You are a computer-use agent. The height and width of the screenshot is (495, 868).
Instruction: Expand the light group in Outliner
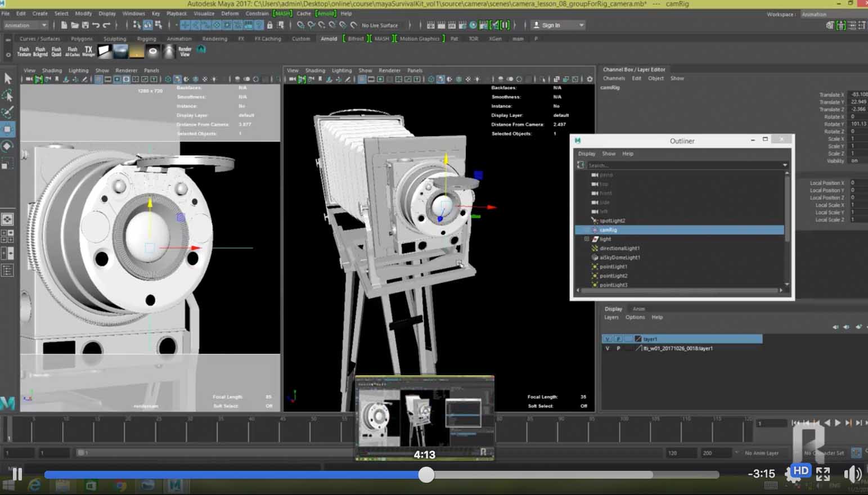coord(586,239)
